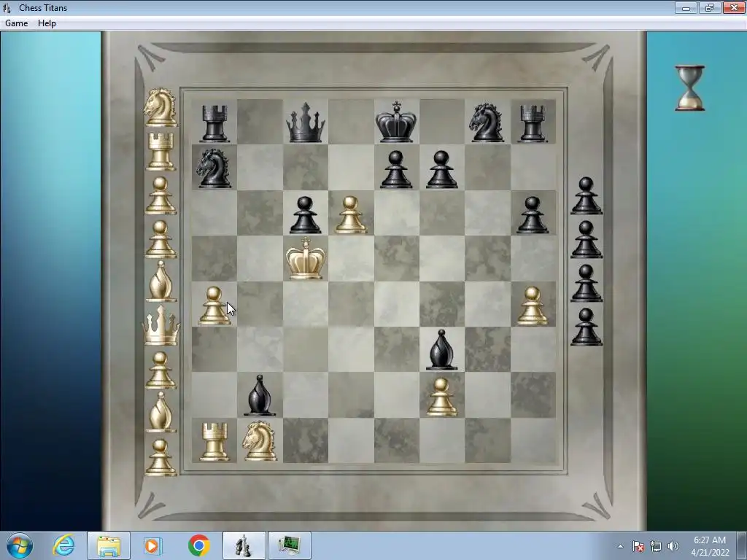The width and height of the screenshot is (747, 560).
Task: Select the white king on c5
Action: point(306,259)
